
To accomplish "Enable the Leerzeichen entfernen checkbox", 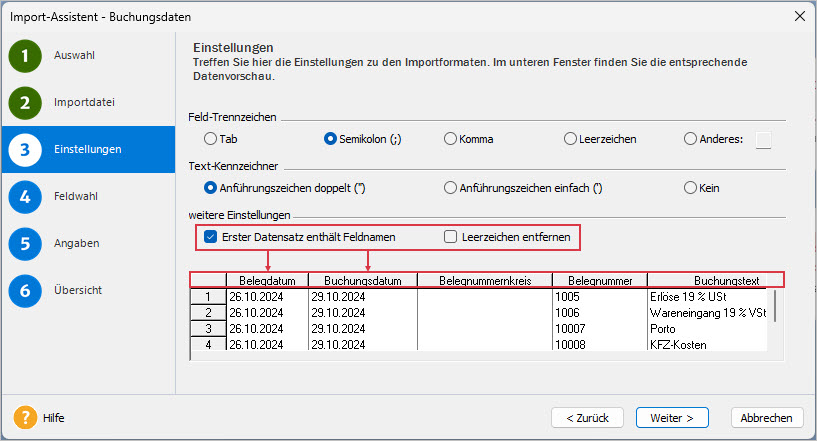I will point(450,237).
